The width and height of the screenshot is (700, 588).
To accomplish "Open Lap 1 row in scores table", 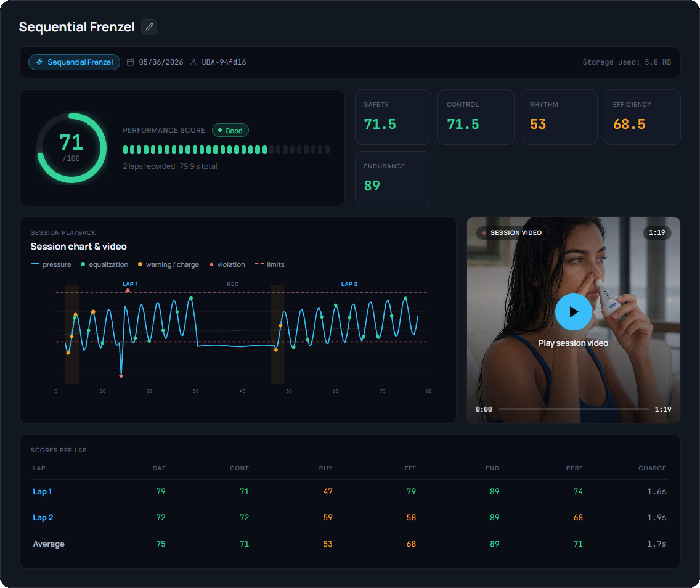I will coord(349,492).
